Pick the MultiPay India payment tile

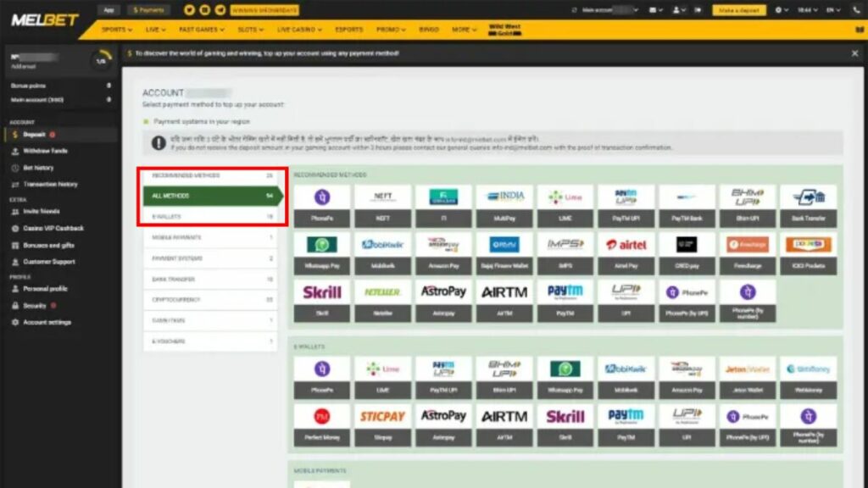click(x=504, y=206)
